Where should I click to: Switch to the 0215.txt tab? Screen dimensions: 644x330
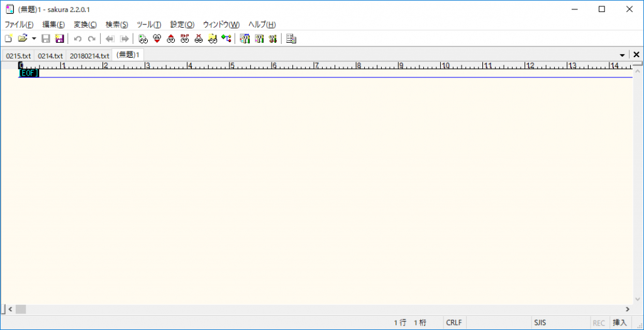(x=18, y=55)
